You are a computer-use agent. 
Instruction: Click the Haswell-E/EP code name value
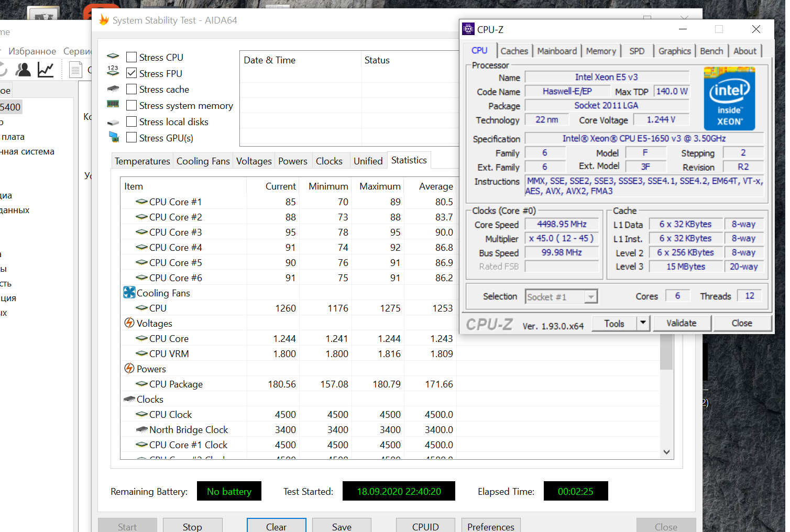(567, 91)
